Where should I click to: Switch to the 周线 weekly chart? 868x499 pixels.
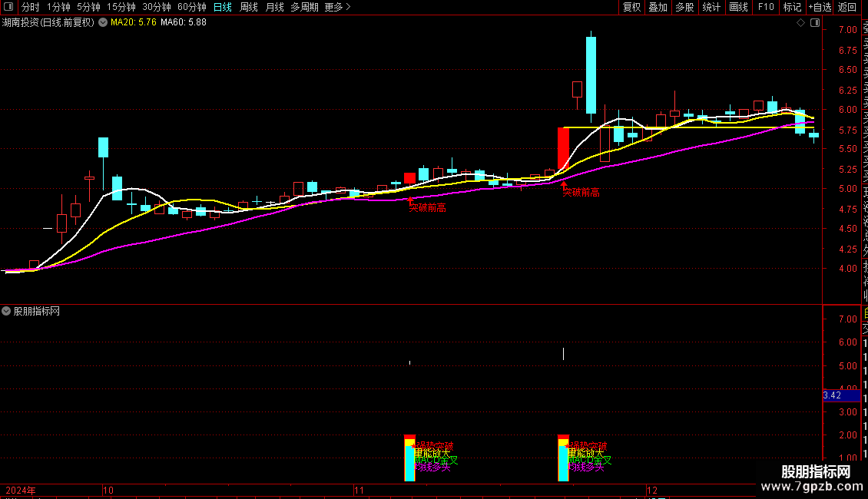249,7
